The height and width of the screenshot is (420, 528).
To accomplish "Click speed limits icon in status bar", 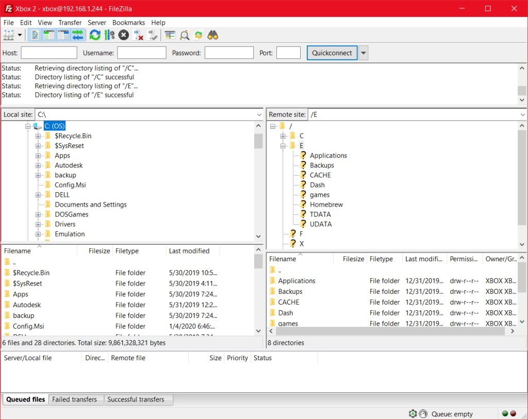I will coord(423,414).
